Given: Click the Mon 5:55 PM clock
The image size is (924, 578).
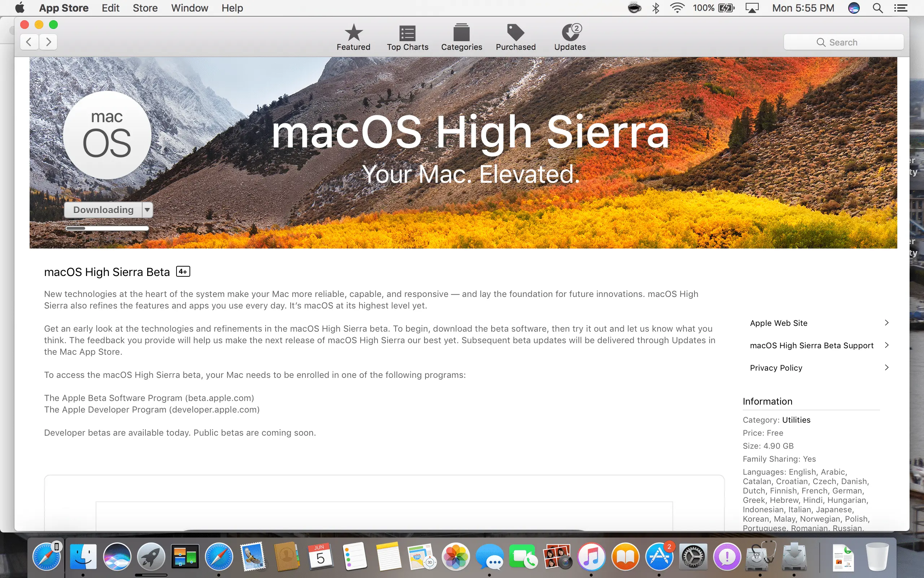Looking at the screenshot, I should pos(803,8).
